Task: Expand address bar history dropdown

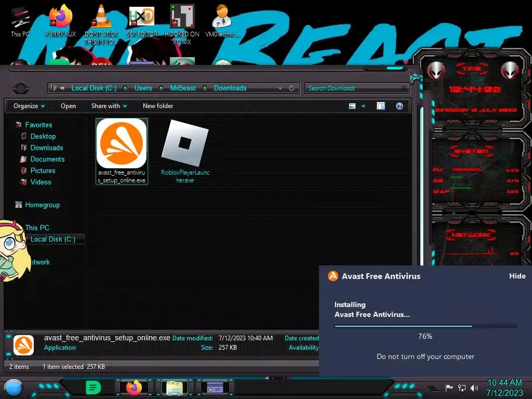Action: pos(280,88)
